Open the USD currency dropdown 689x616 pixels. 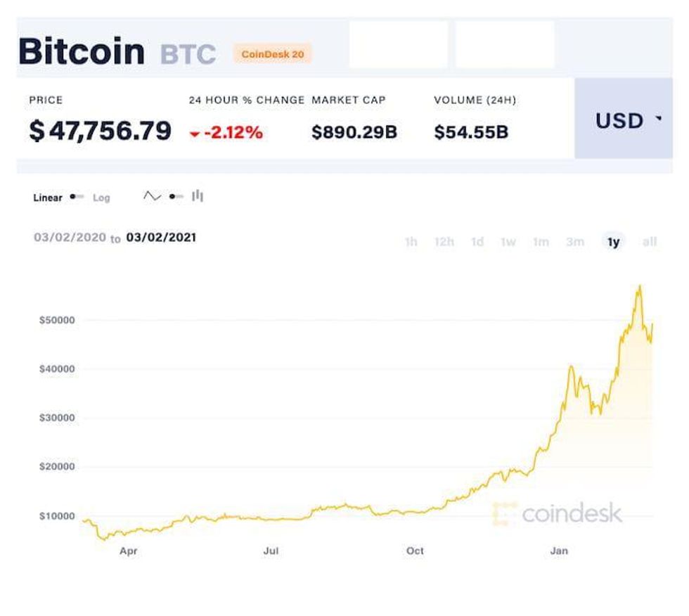(x=628, y=120)
